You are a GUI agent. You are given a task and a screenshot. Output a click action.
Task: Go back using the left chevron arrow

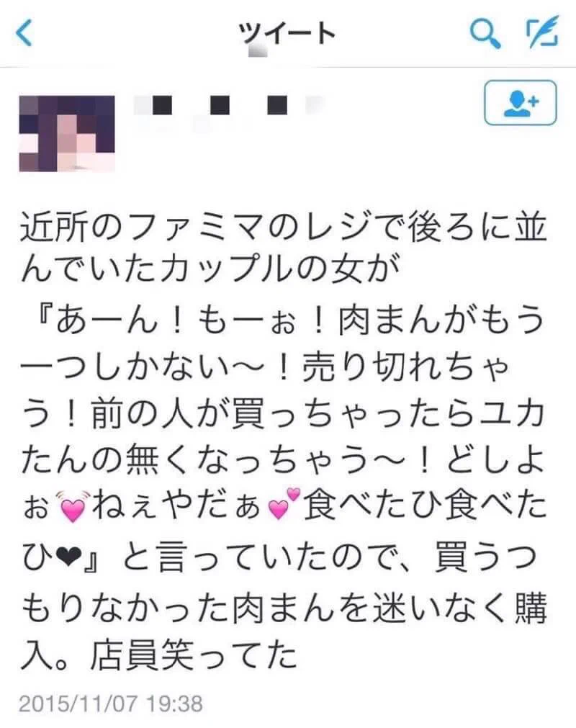(24, 33)
